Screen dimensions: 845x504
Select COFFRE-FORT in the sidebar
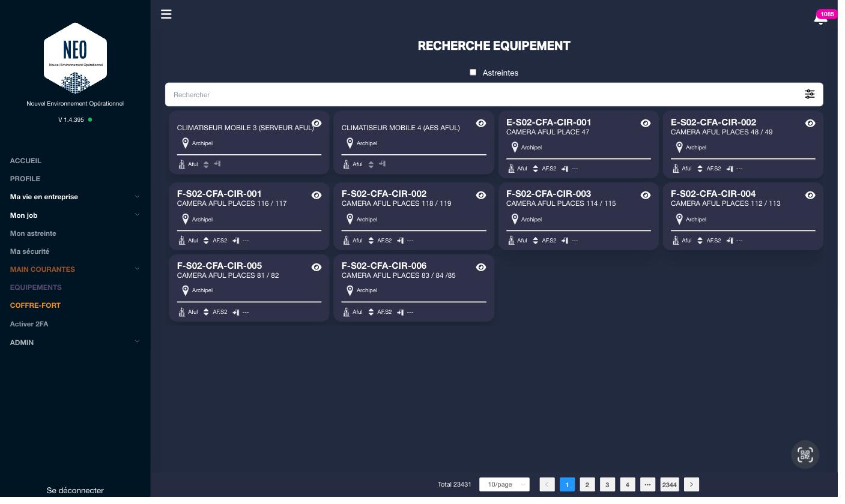pyautogui.click(x=35, y=305)
